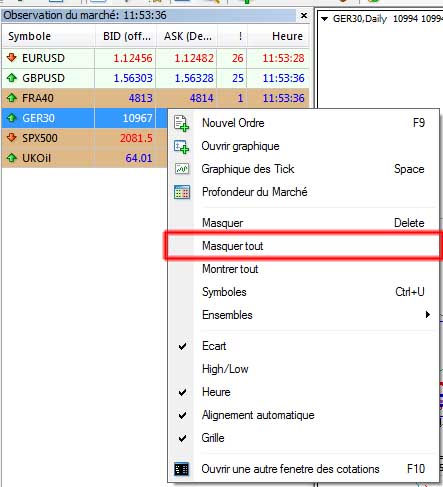
Task: Open Profondeur du Marché entry
Action: click(x=303, y=192)
